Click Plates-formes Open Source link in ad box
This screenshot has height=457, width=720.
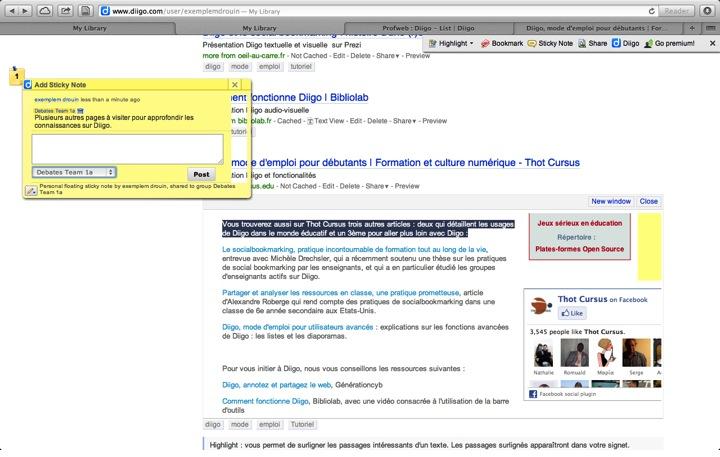pos(579,249)
